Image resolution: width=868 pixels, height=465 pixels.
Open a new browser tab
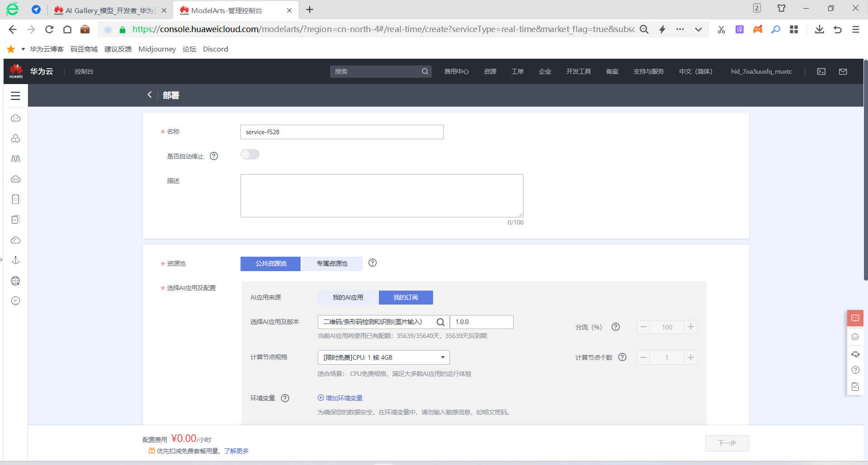tap(310, 10)
